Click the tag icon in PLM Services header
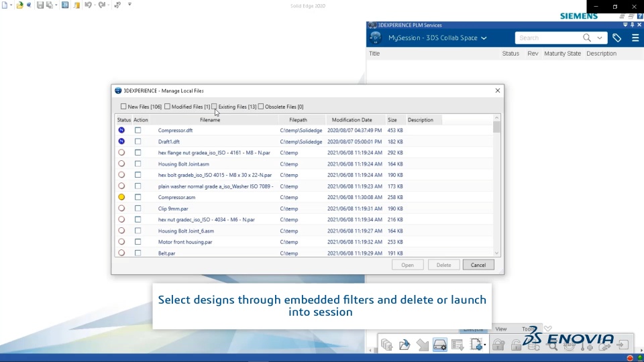Image resolution: width=644 pixels, height=362 pixels. (x=616, y=38)
